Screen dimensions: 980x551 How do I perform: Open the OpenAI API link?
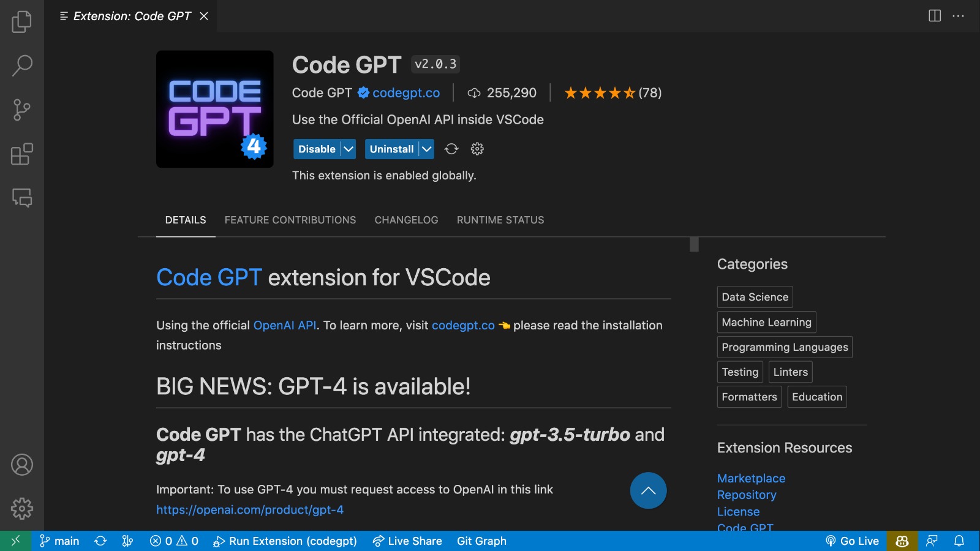click(x=285, y=325)
